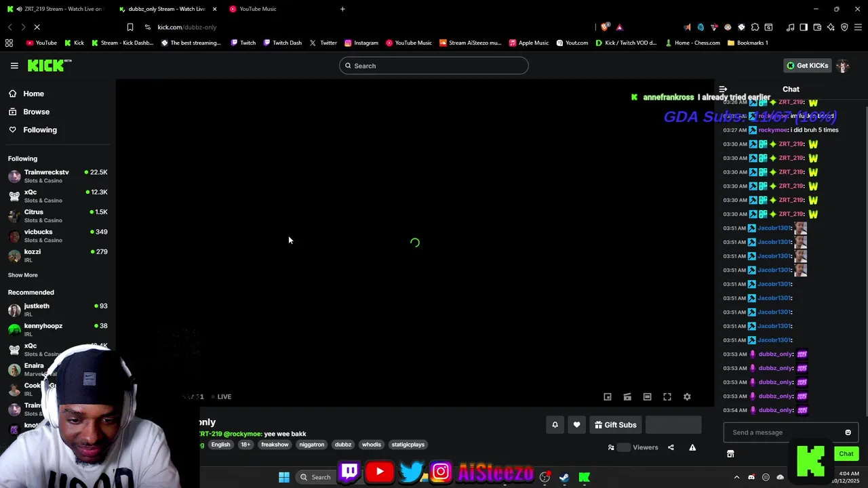Share the stream using the share icon
This screenshot has width=868, height=488.
[x=671, y=447]
